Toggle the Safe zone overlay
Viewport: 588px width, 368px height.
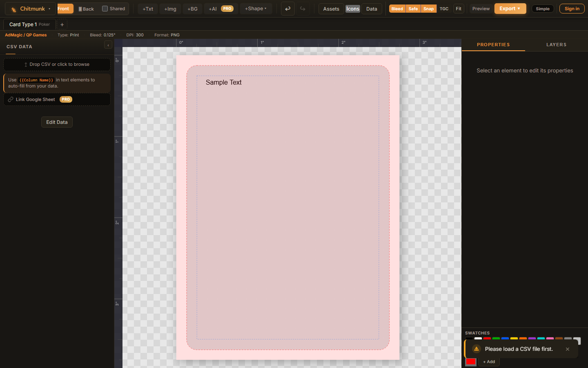[x=413, y=9]
